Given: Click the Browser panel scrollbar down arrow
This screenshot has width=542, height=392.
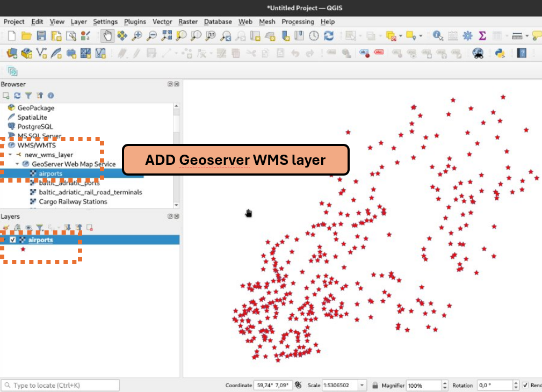Looking at the screenshot, I should 176,205.
